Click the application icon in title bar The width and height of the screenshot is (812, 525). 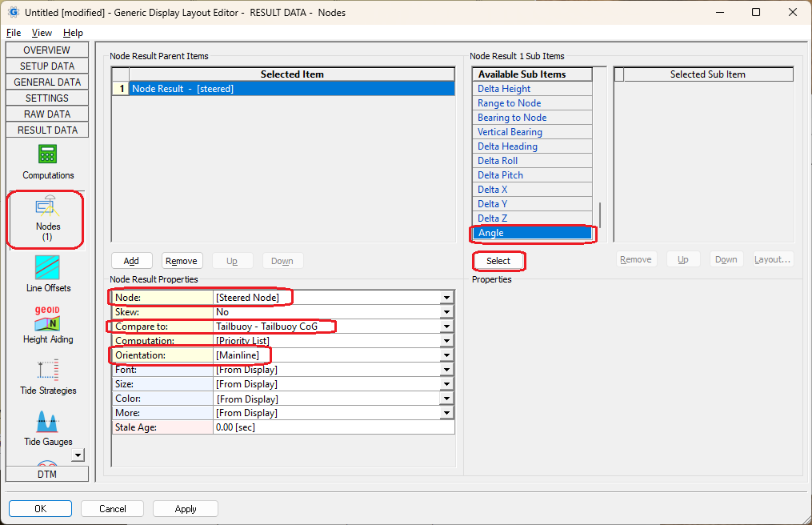coord(14,12)
